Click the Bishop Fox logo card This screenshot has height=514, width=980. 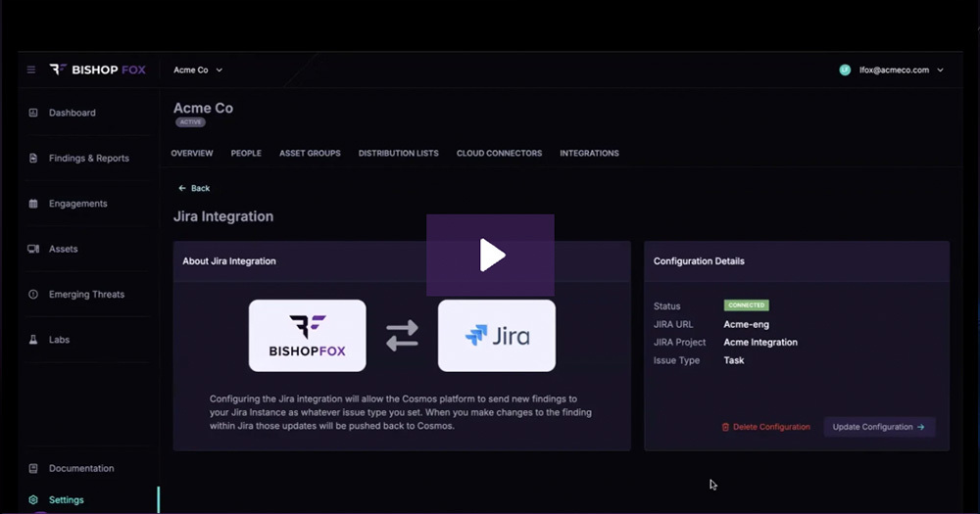(308, 336)
